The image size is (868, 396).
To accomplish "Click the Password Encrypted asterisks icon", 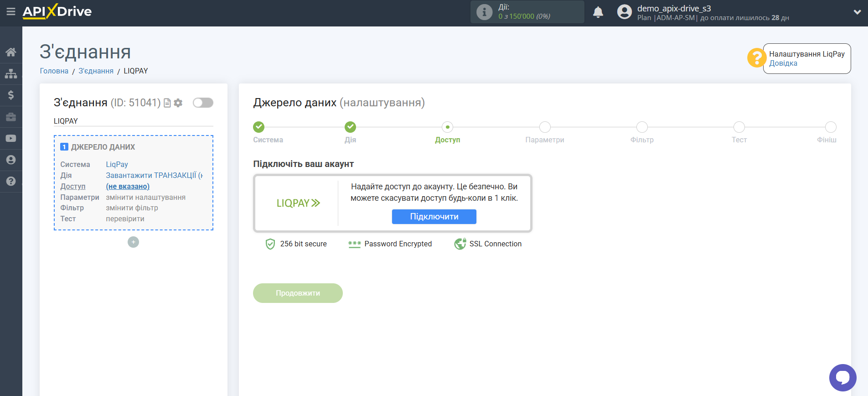I will [354, 244].
